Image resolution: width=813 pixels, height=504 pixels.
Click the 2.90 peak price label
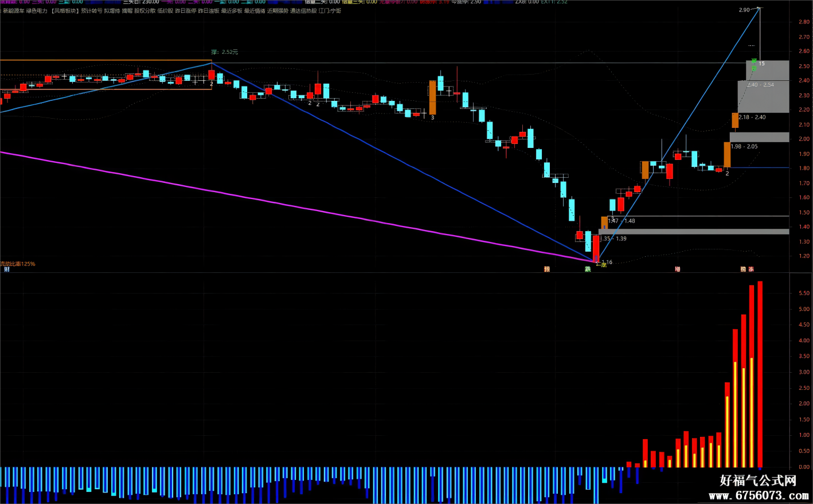744,10
